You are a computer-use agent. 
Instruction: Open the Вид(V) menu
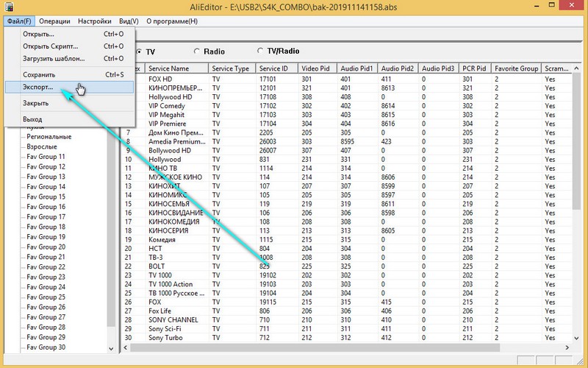[x=129, y=21]
